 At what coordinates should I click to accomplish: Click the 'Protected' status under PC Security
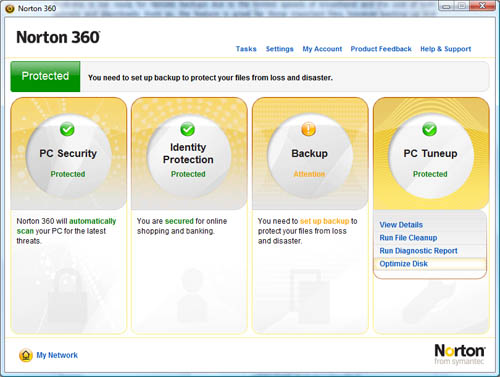68,174
